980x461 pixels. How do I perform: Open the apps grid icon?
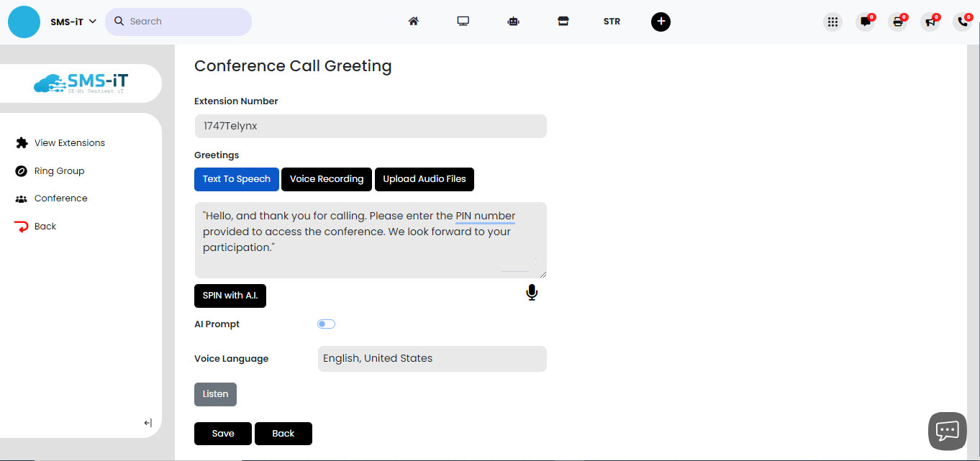point(832,22)
